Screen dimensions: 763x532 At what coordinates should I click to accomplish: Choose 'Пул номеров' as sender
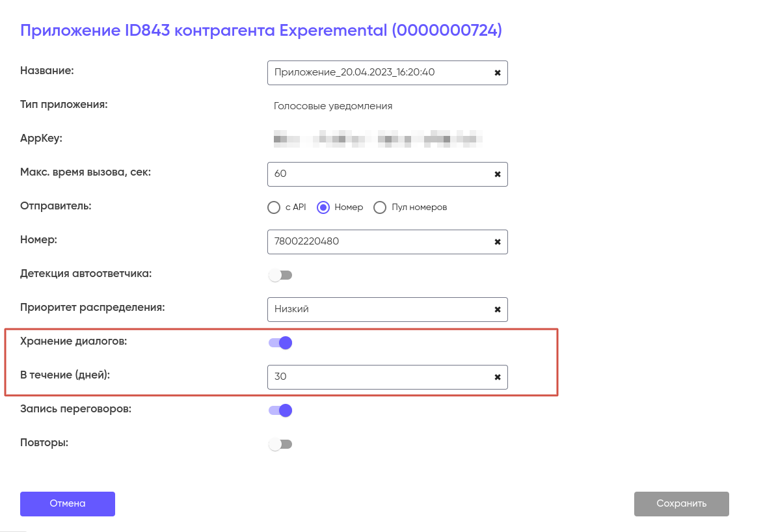pyautogui.click(x=380, y=207)
